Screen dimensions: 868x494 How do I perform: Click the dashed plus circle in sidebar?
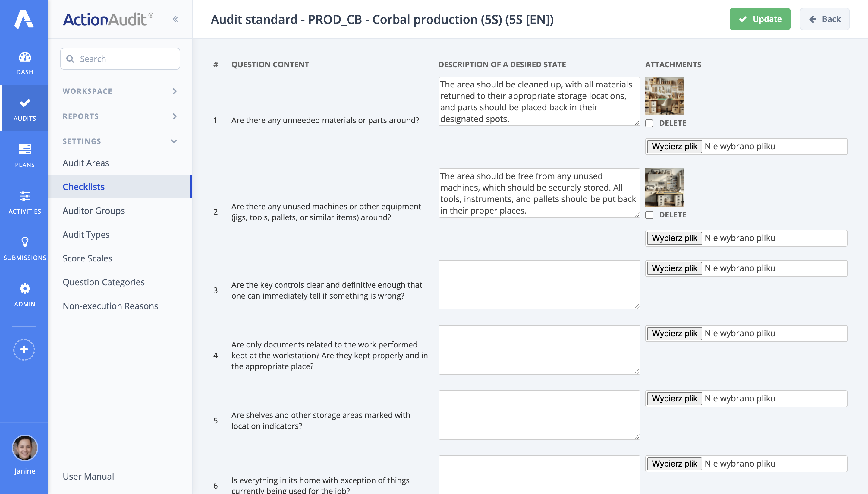tap(24, 350)
